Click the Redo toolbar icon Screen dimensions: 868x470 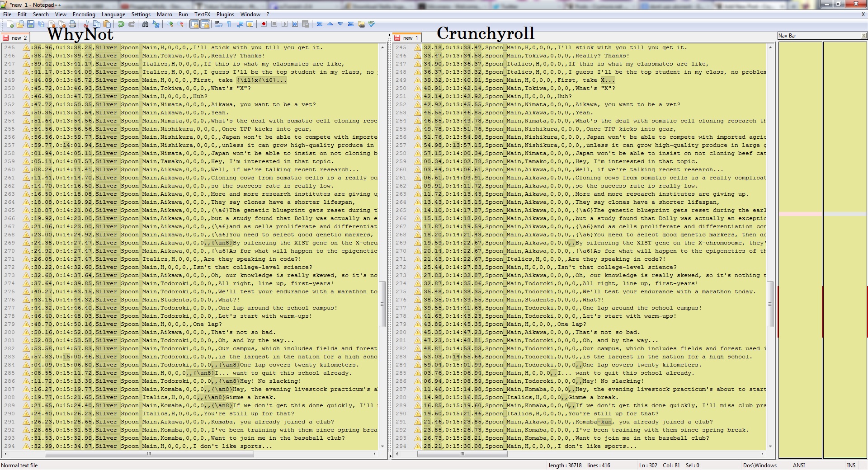pos(132,24)
